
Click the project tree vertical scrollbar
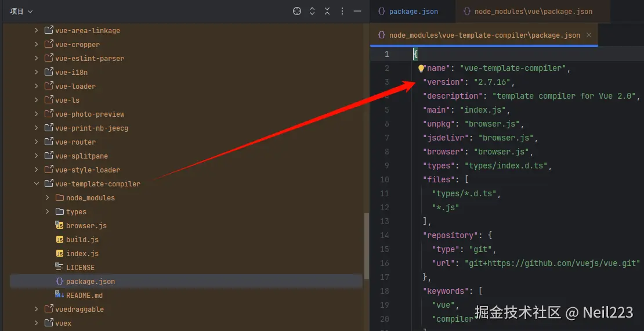(367, 246)
